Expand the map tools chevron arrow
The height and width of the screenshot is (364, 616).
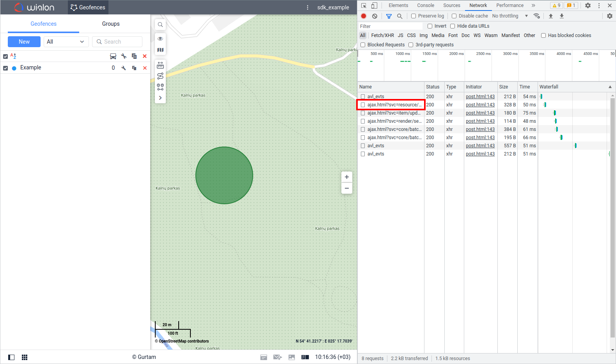[x=160, y=98]
